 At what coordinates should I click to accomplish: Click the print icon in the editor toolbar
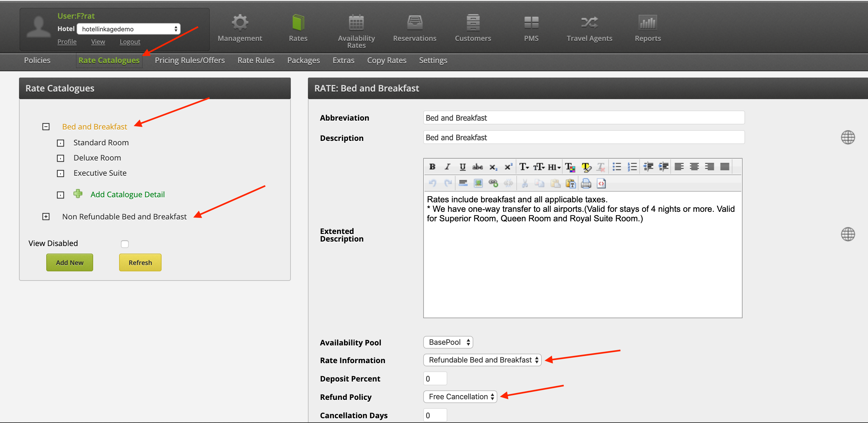coord(586,183)
